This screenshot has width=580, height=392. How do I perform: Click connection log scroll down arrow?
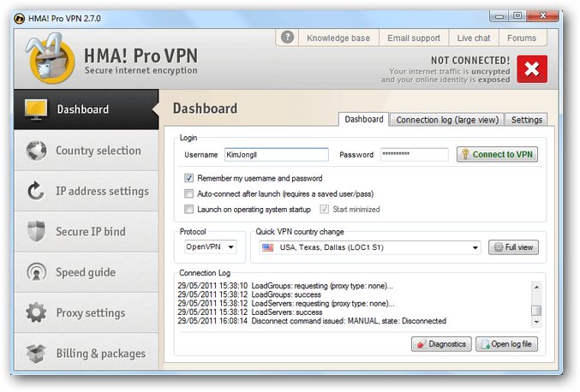click(536, 322)
